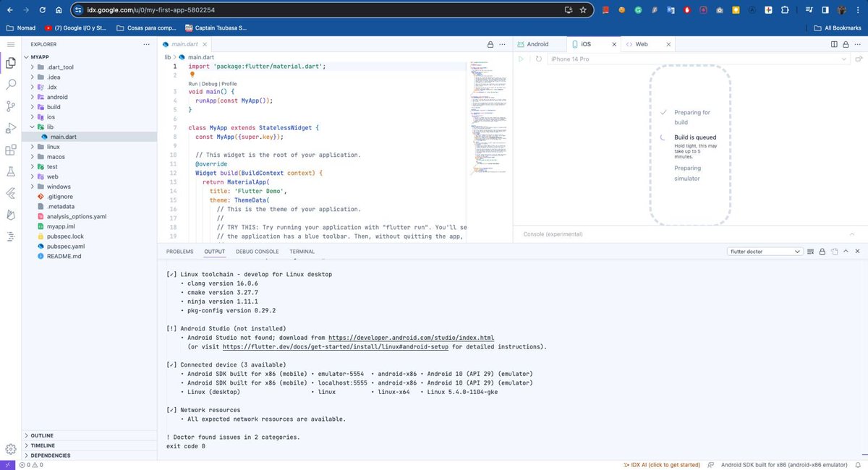Screen dimensions: 868x470
Task: Open pubspec.yaml in the explorer
Action: [65, 246]
